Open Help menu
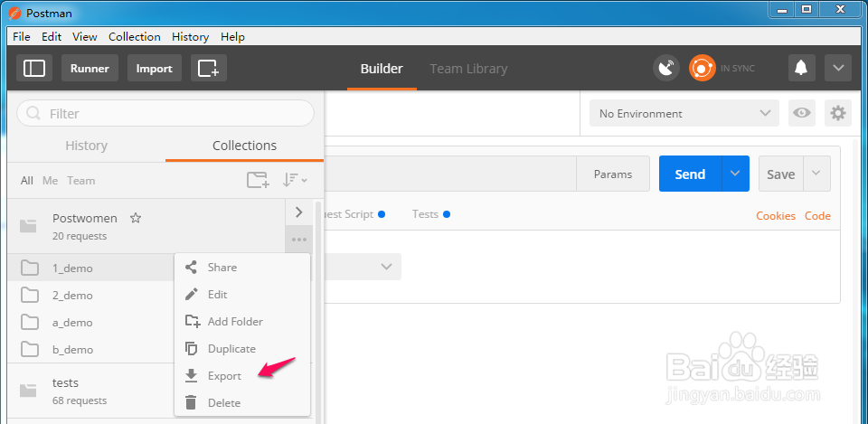 coord(232,36)
